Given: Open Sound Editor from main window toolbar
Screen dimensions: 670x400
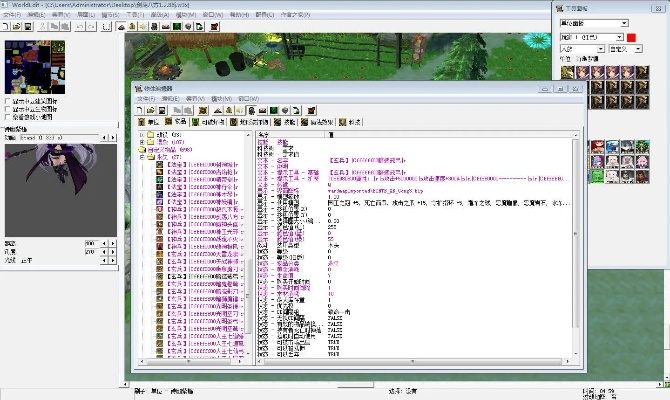Looking at the screenshot, I should click(x=143, y=26).
